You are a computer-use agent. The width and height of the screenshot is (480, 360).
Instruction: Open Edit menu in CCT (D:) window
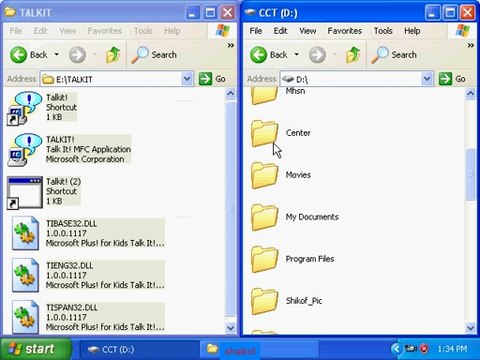coord(280,31)
